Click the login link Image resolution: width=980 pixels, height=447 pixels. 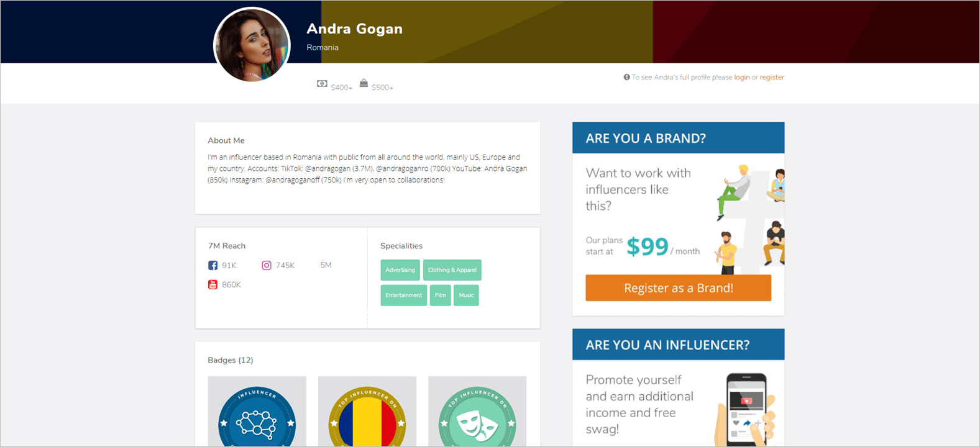coord(741,78)
